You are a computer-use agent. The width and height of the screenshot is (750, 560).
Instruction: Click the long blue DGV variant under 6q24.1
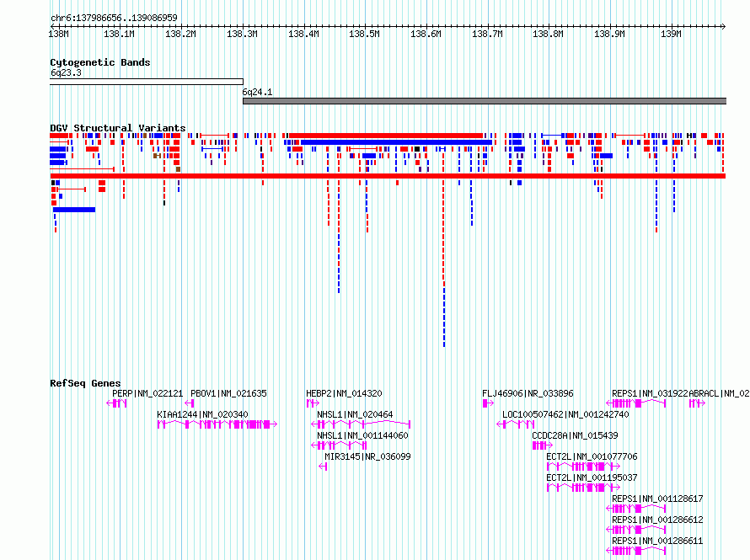pyautogui.click(x=397, y=142)
